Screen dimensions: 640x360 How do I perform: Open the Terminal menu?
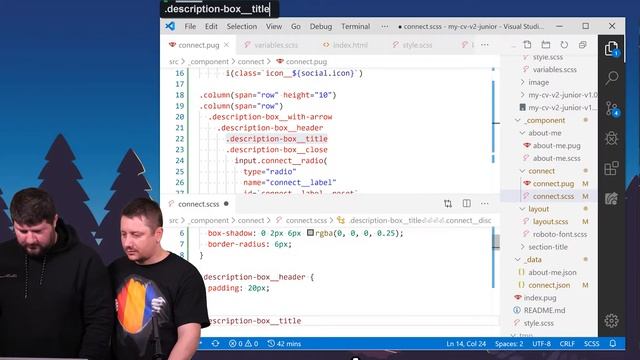coord(356,27)
